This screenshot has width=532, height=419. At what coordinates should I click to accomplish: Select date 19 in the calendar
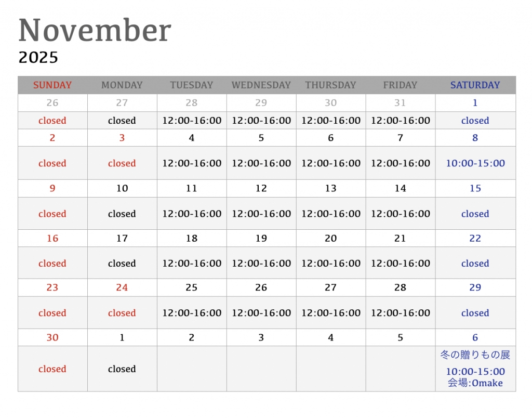tap(261, 239)
